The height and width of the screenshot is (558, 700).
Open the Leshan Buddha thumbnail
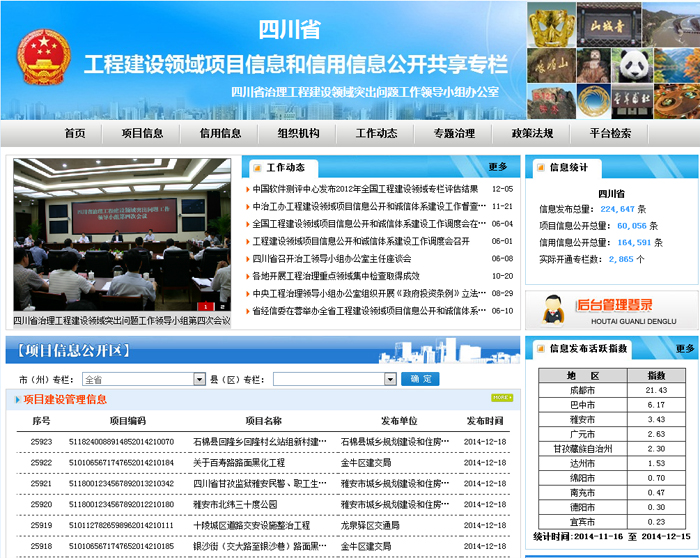click(x=593, y=66)
